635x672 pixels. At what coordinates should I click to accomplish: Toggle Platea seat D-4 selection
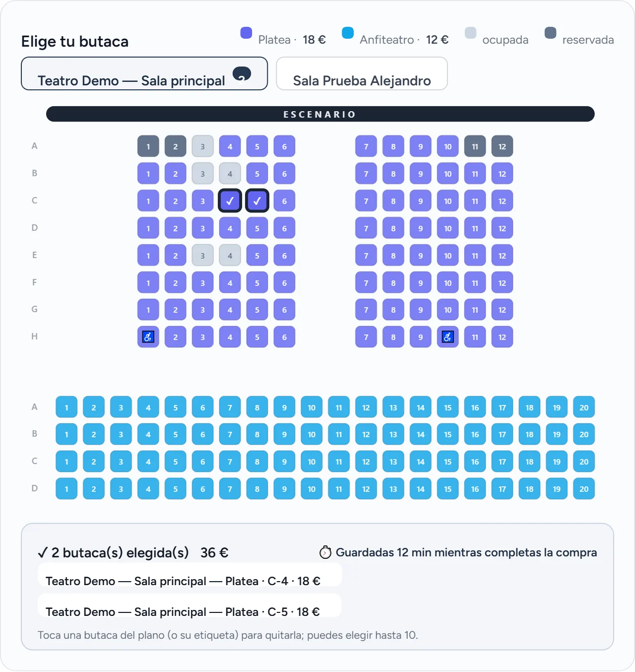pos(230,228)
